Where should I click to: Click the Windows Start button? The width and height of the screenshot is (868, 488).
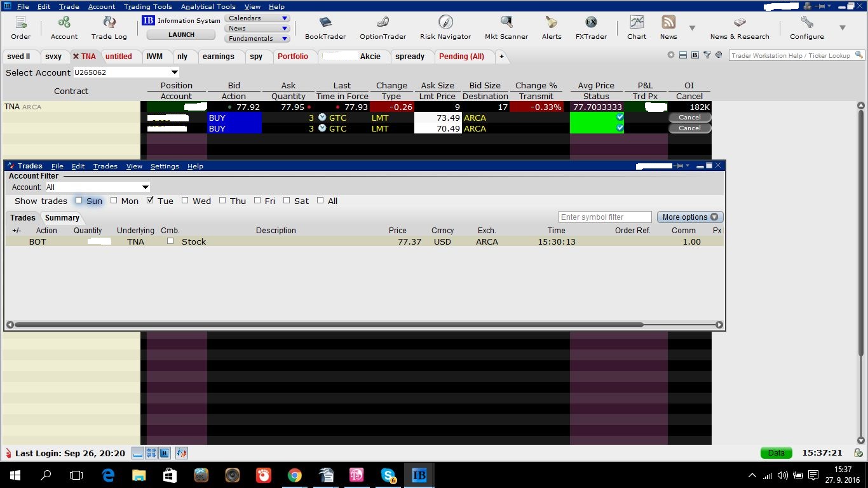point(15,475)
